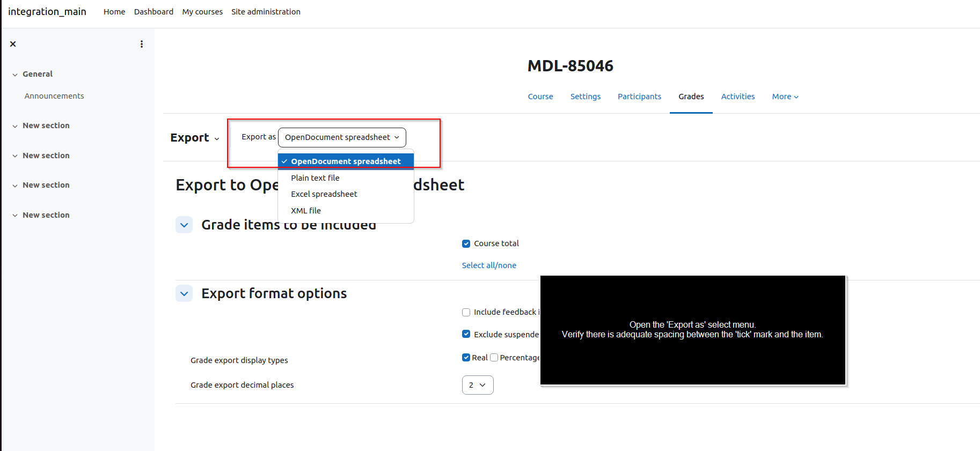Screen dimensions: 980x451
Task: Close the course index drawer
Action: [x=13, y=44]
